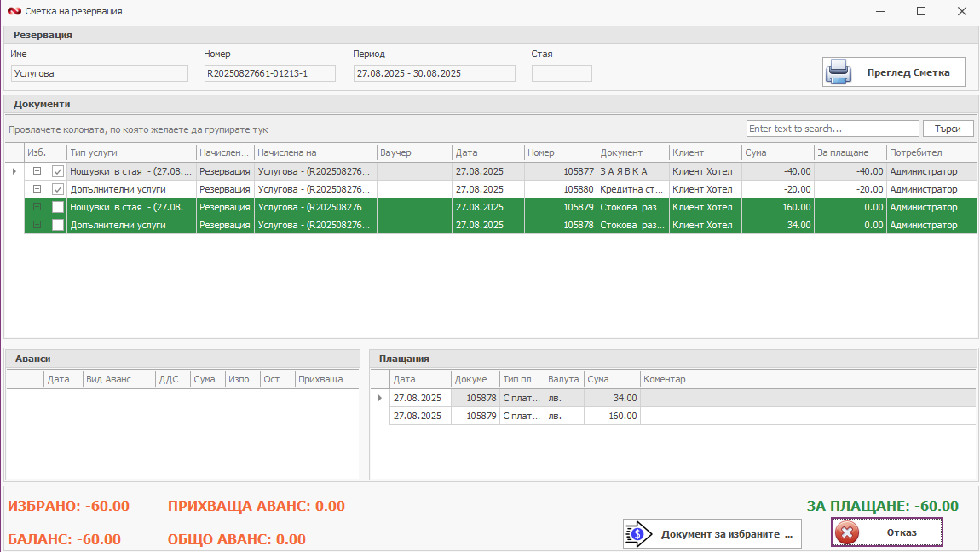Click the document arrow icon for selected documents
The width and height of the screenshot is (980, 552).
637,534
